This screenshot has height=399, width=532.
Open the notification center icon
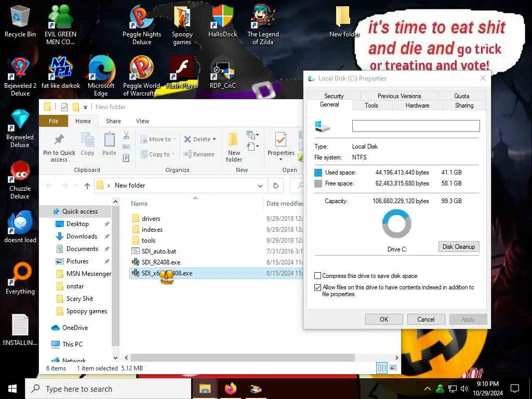coord(515,389)
